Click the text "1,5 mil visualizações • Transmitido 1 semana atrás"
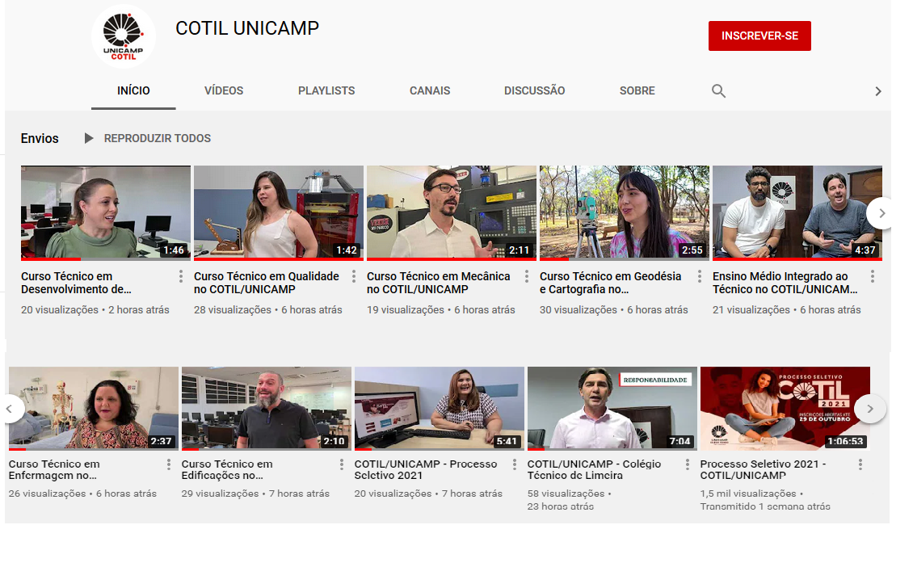Screen dimensions: 913x588 click(x=766, y=500)
